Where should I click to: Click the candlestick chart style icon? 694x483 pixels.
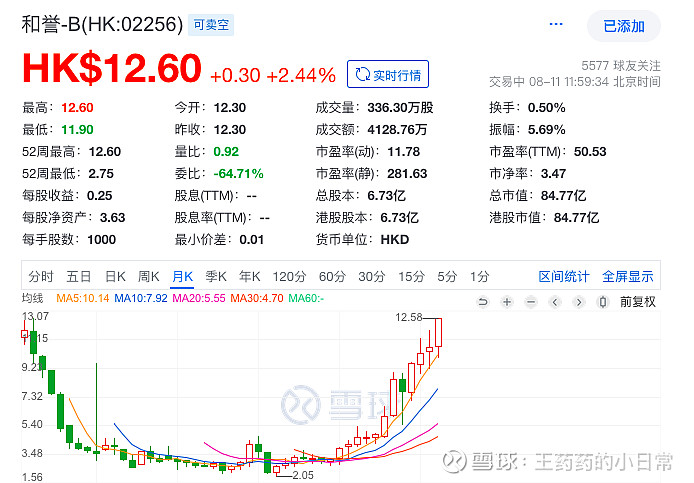click(602, 302)
